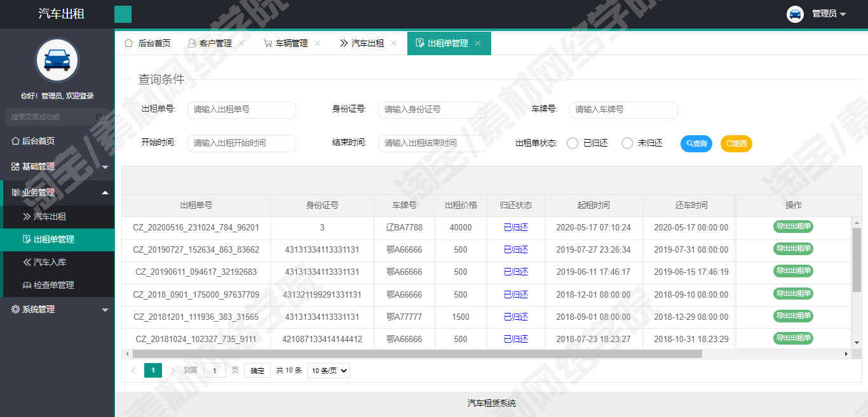Export rental order for CZ_20181024_102327_735_9111
Image resolution: width=868 pixels, height=417 pixels.
pos(793,338)
